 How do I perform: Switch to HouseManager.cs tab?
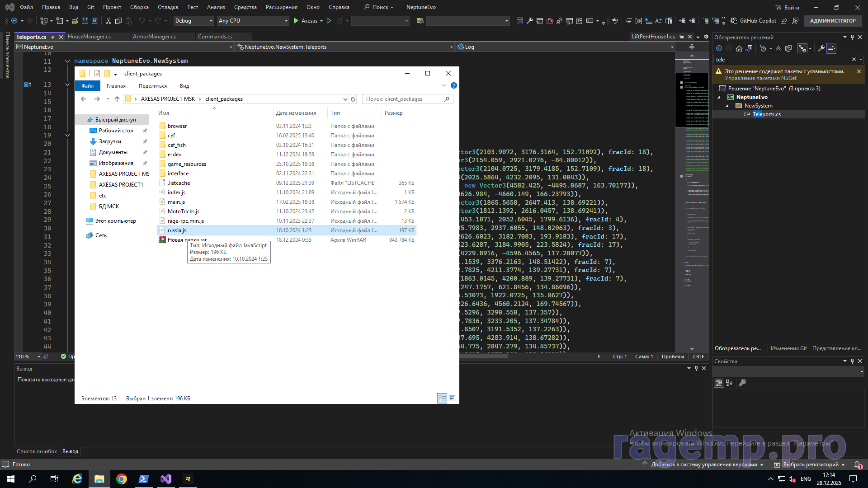[x=89, y=37]
